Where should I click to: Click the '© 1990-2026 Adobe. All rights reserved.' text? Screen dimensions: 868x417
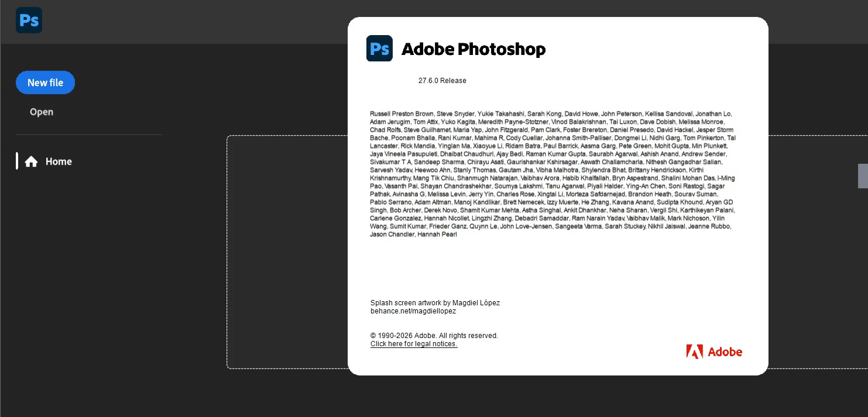434,336
